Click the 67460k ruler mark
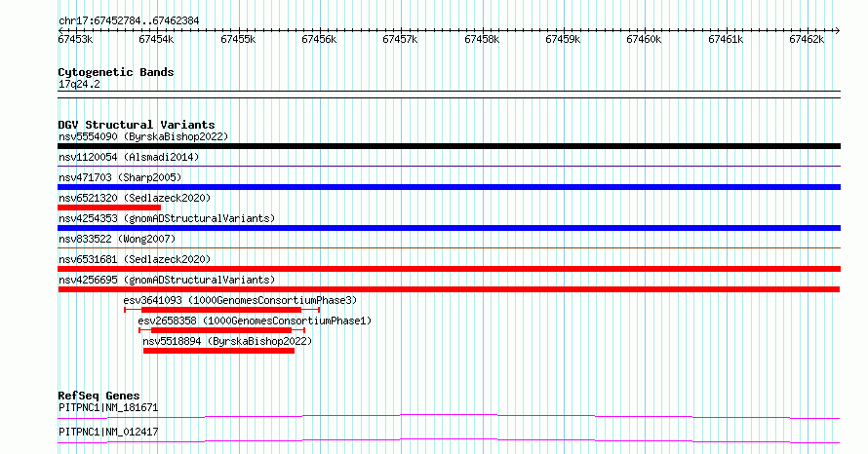The height and width of the screenshot is (454, 868). tap(644, 39)
